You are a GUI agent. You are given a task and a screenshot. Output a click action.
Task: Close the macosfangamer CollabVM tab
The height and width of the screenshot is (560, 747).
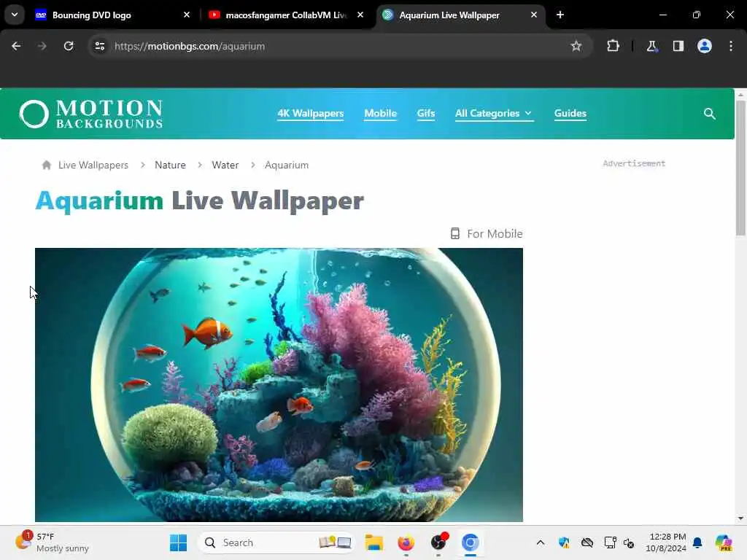pos(360,15)
